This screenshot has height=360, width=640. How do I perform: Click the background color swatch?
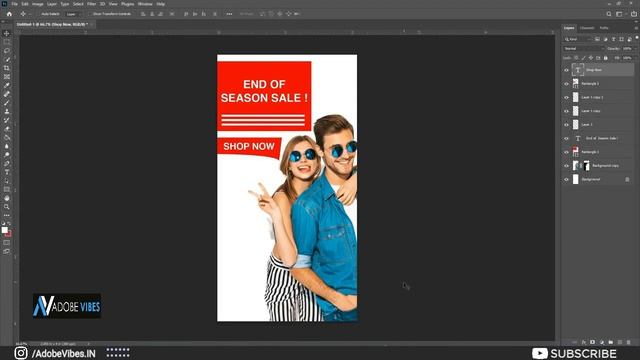(x=9, y=234)
